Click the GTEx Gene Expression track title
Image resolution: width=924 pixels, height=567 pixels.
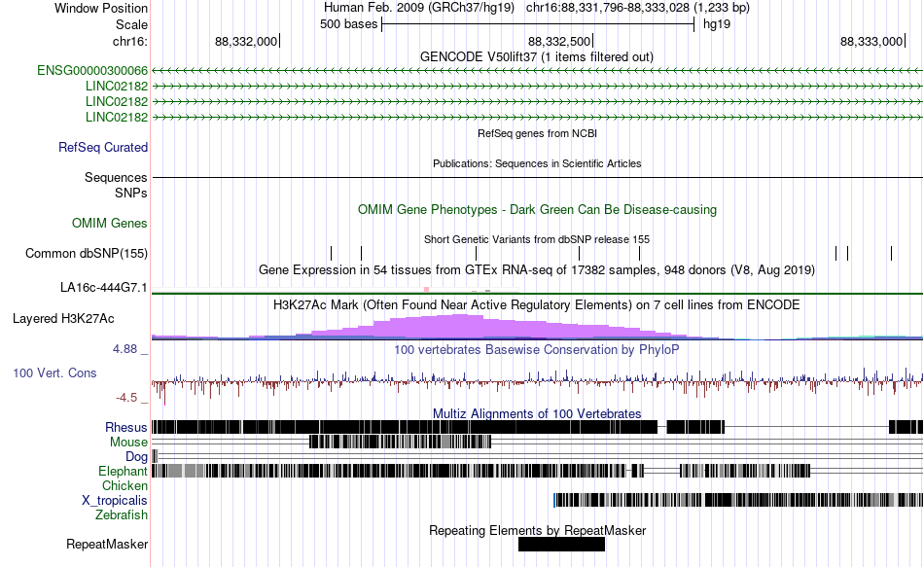[537, 270]
